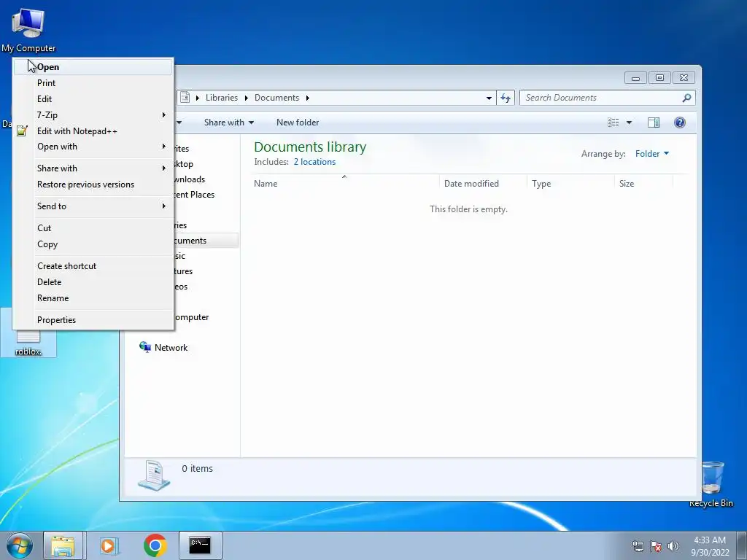The width and height of the screenshot is (747, 560).
Task: Click the network connection tray icon
Action: click(638, 546)
